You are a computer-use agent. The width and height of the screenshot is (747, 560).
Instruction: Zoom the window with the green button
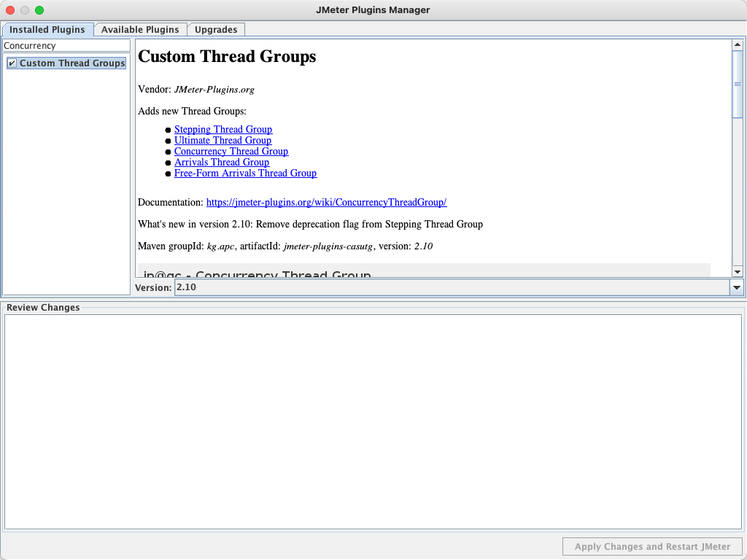pyautogui.click(x=39, y=10)
